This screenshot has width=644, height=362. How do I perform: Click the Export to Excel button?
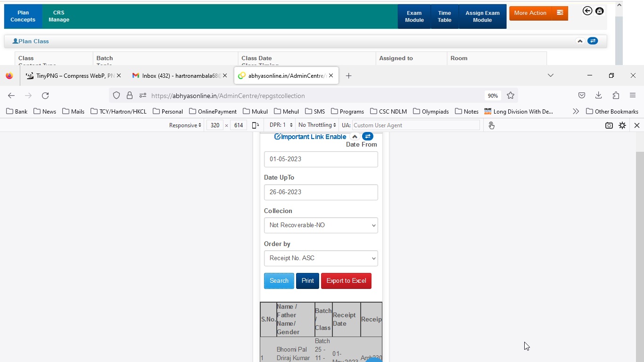point(346,281)
